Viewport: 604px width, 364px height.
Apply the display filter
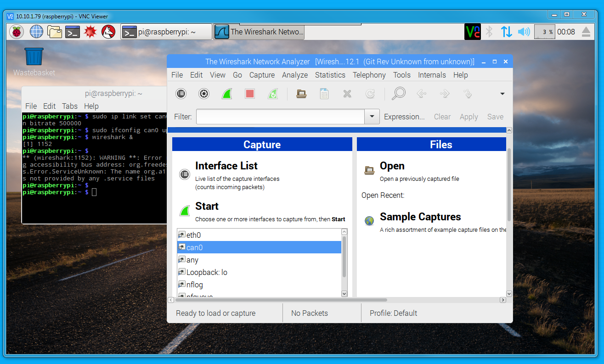click(x=469, y=117)
